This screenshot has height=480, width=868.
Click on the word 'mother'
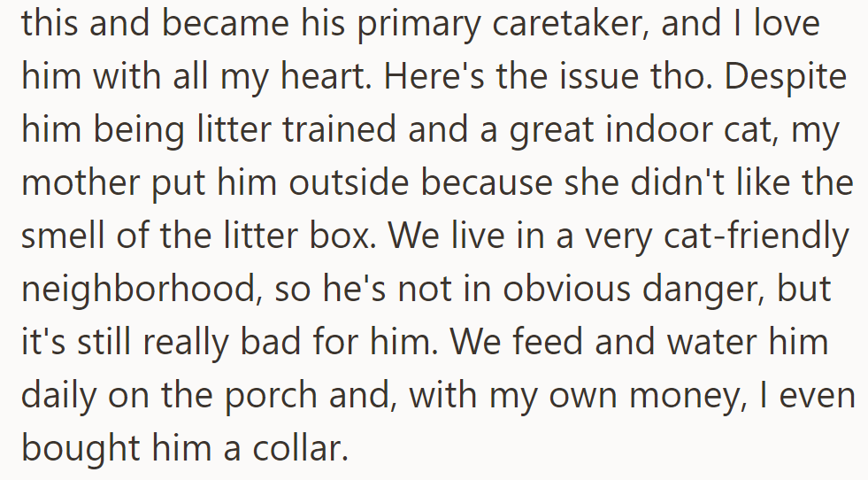pos(78,183)
